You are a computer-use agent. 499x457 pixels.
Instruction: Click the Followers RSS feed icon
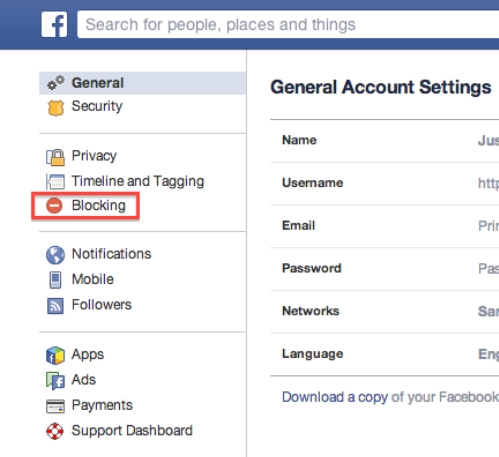click(55, 306)
